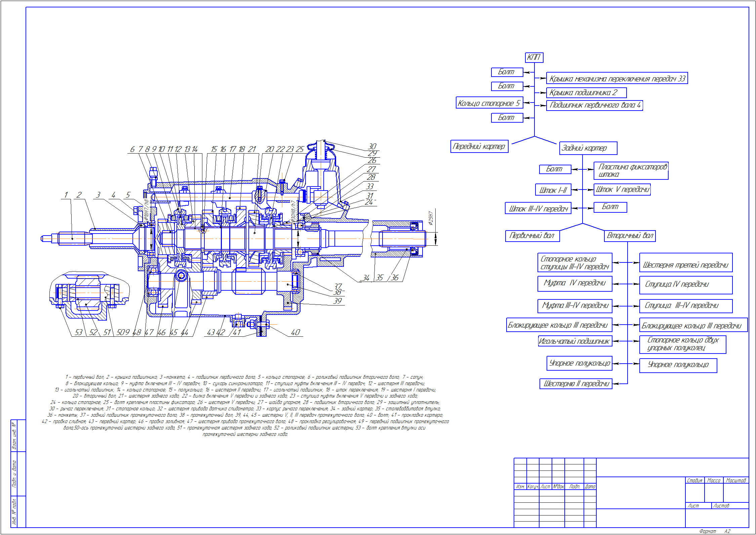This screenshot has width=756, height=535.
Task: Click the Крышка подшипника 2 label box
Action: coord(586,93)
